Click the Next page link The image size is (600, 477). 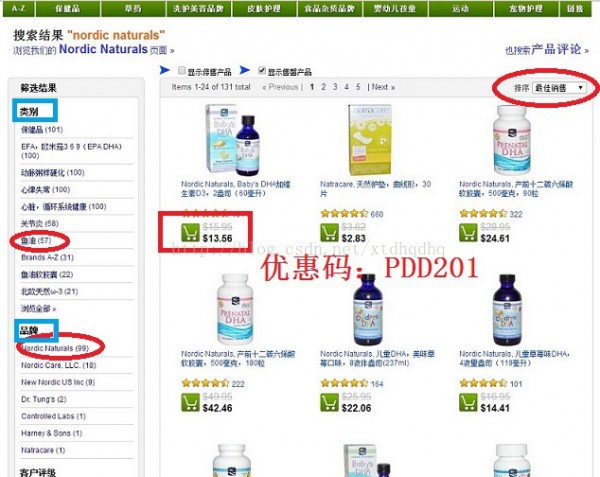(x=381, y=87)
